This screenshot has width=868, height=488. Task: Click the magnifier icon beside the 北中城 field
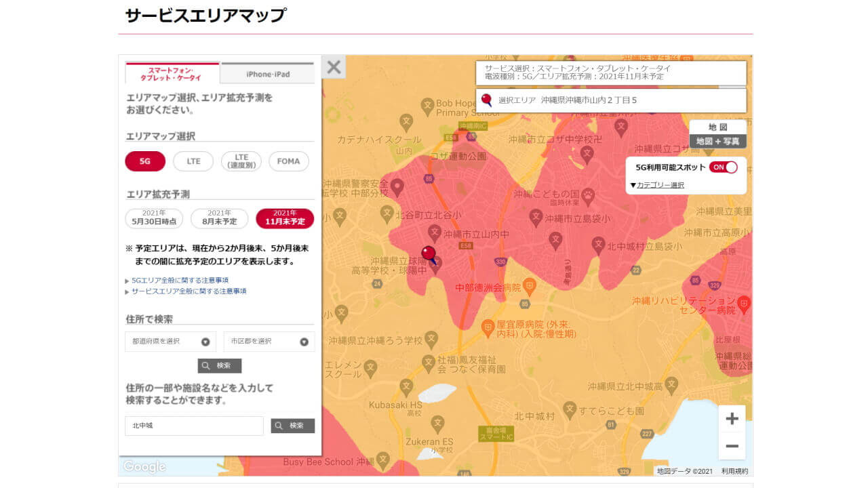pyautogui.click(x=292, y=426)
